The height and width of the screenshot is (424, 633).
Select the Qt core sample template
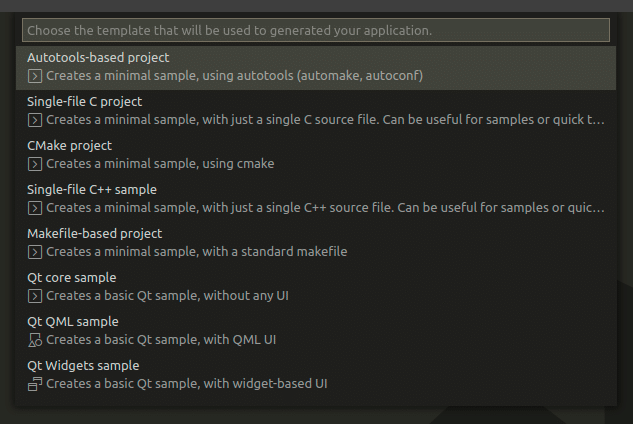[x=71, y=277]
